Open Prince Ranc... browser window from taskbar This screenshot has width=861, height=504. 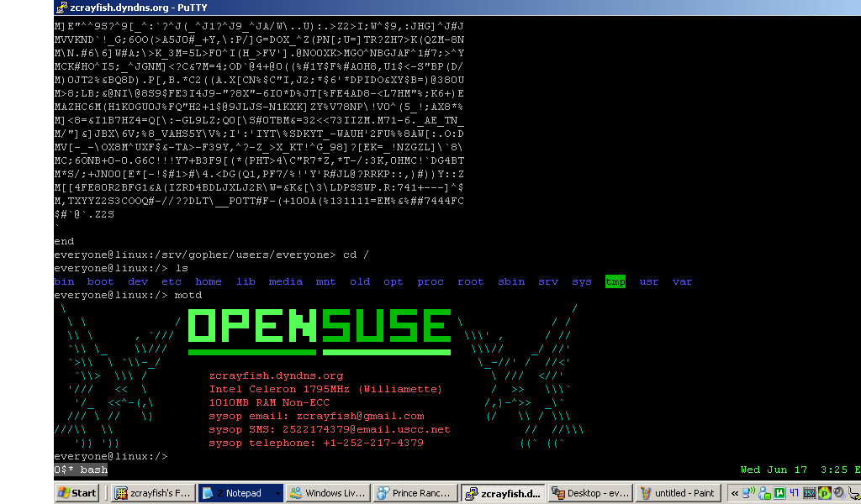(x=415, y=493)
